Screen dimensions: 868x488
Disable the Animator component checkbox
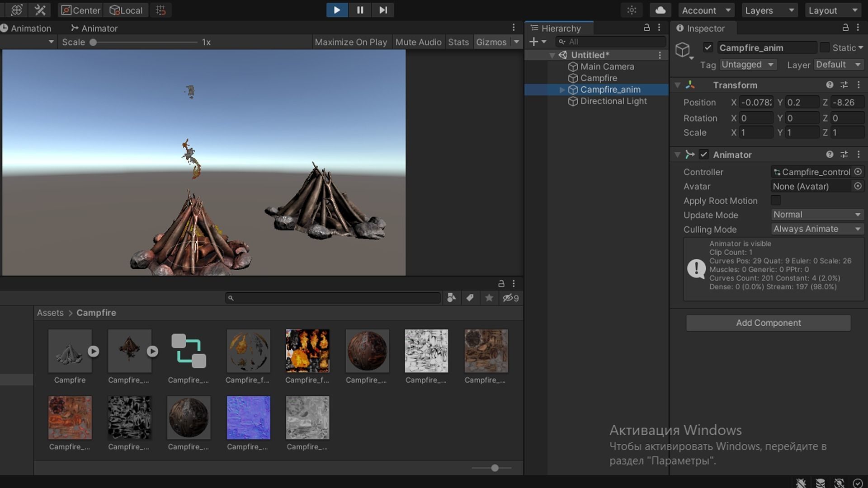[703, 155]
